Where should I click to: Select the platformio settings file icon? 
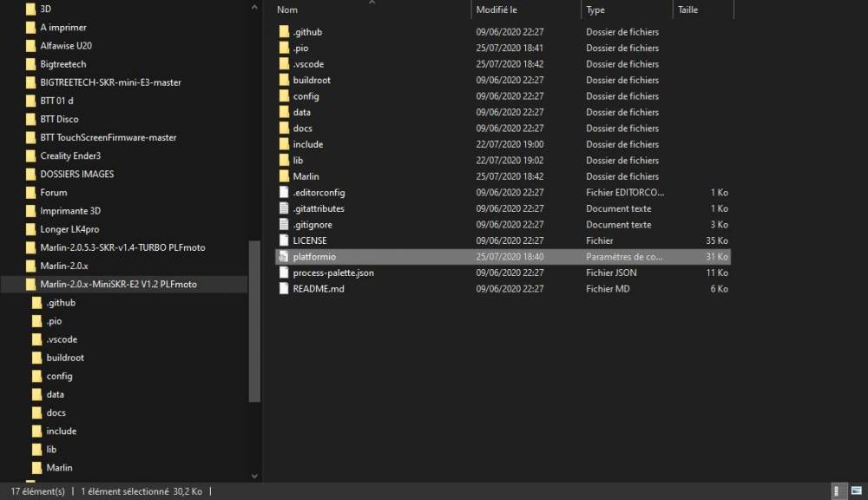point(284,256)
